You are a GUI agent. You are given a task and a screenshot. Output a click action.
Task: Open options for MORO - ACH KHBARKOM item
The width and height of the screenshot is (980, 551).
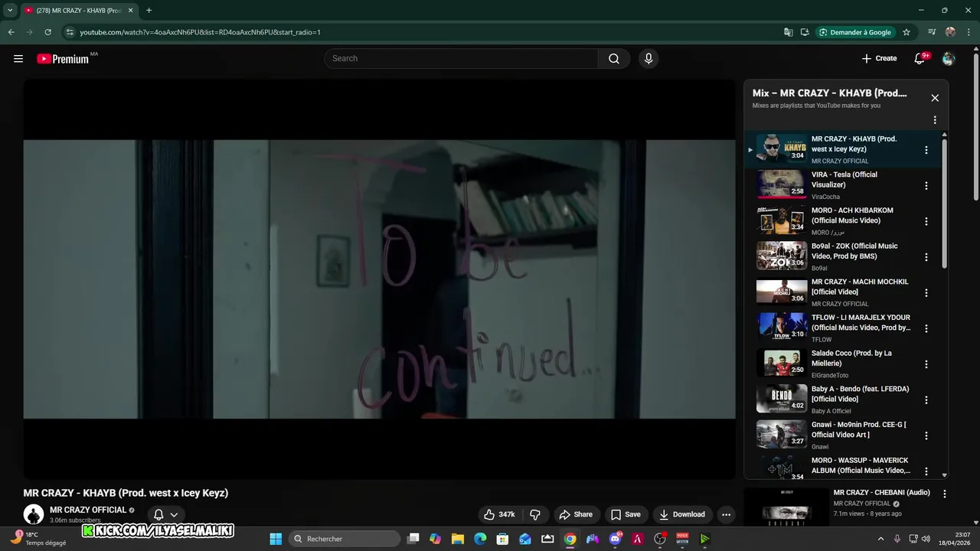(926, 221)
